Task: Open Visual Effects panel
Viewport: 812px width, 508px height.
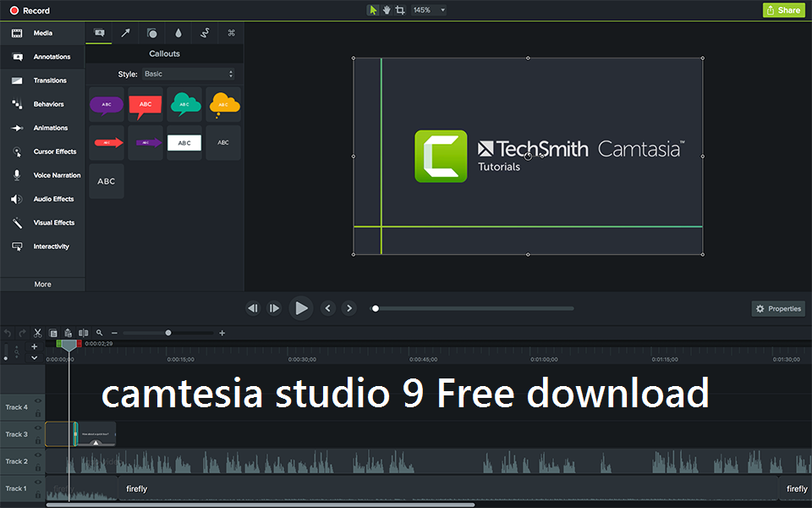Action: pos(42,223)
